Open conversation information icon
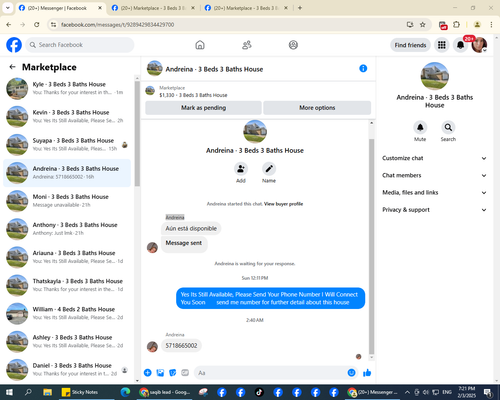Image resolution: width=500 pixels, height=400 pixels. [x=363, y=68]
